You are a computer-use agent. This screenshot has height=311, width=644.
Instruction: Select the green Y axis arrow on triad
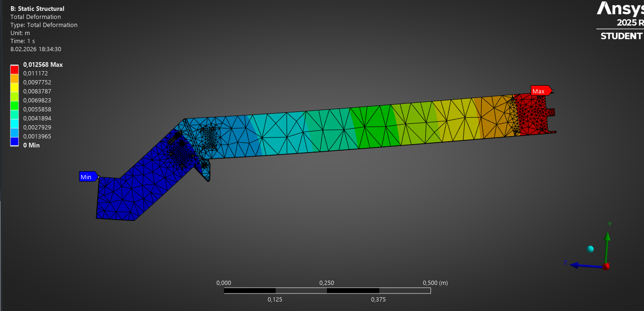[x=607, y=246]
